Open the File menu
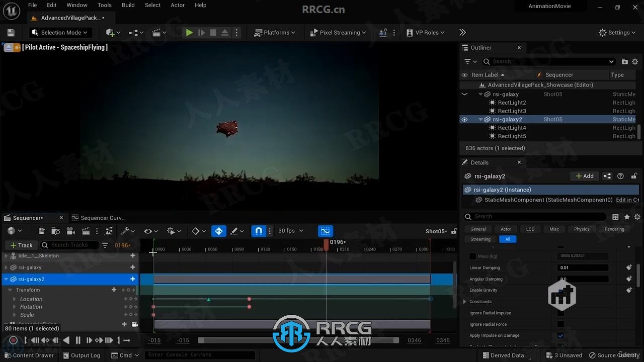Image resolution: width=644 pixels, height=362 pixels. tap(32, 5)
